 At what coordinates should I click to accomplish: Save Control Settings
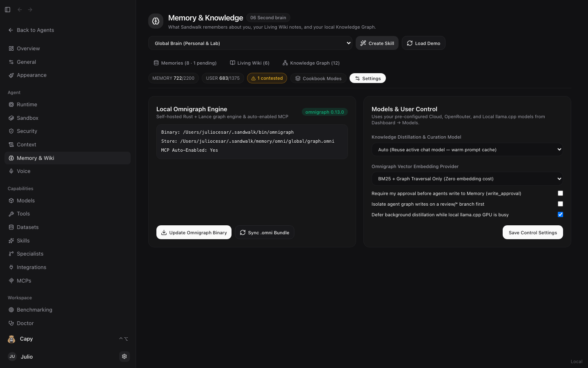point(533,233)
